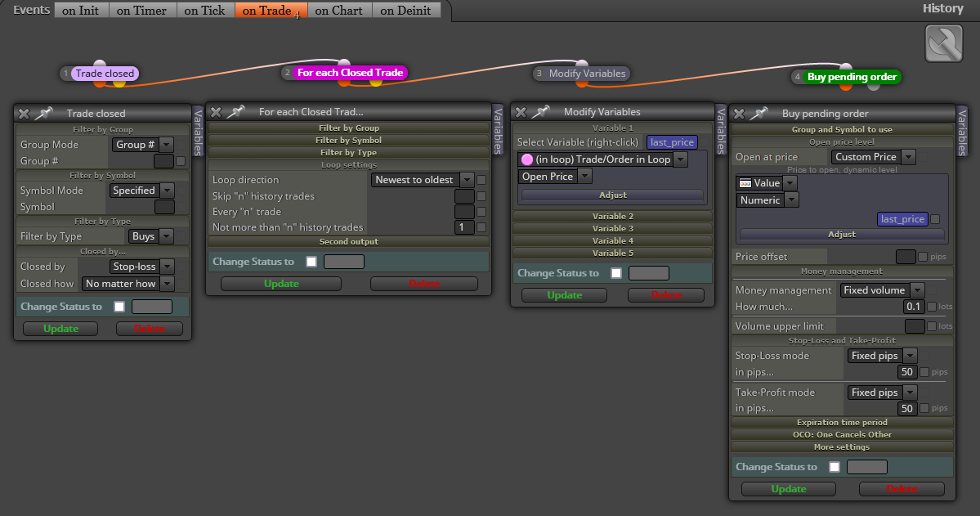Toggle the Loop direction checkbox
This screenshot has height=516, width=980.
pos(481,180)
